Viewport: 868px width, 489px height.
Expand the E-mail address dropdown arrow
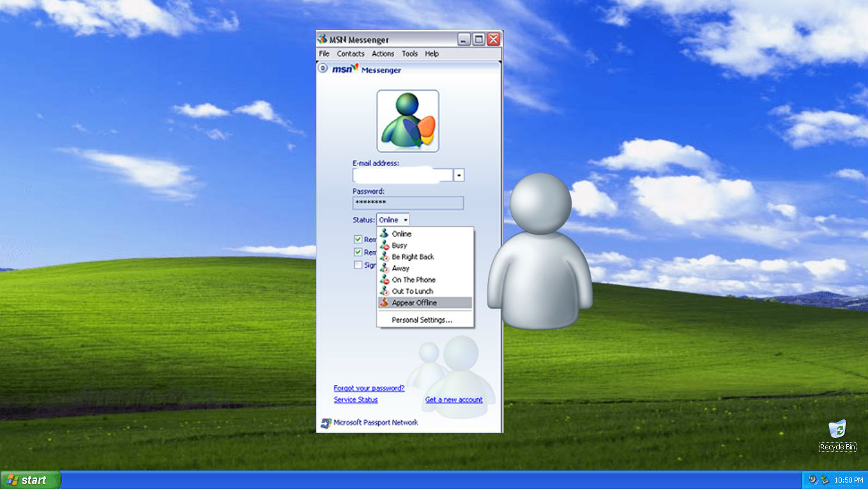click(x=459, y=175)
